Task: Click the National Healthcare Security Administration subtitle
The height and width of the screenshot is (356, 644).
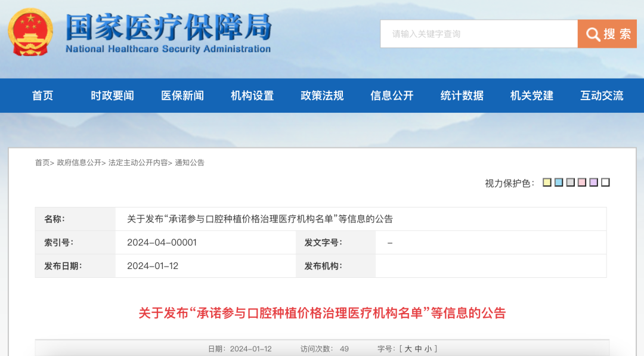Action: (x=168, y=49)
